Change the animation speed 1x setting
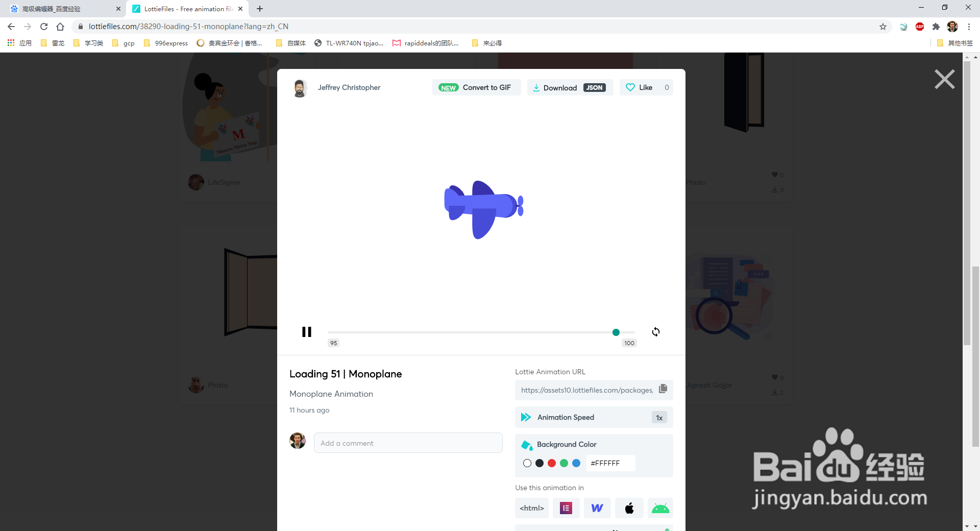Screen dimensions: 980x531 pos(659,418)
